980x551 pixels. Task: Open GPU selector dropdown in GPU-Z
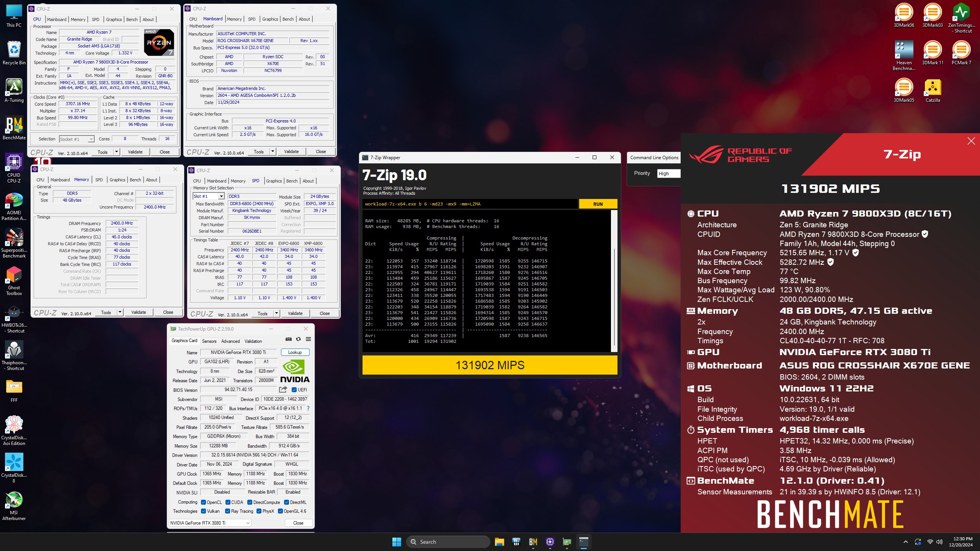210,523
